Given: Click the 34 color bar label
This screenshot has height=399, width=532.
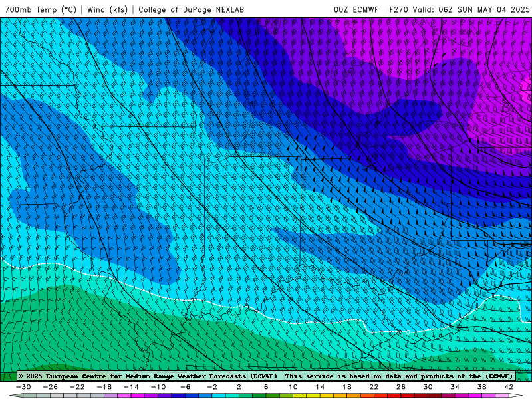Looking at the screenshot, I should pyautogui.click(x=455, y=387).
